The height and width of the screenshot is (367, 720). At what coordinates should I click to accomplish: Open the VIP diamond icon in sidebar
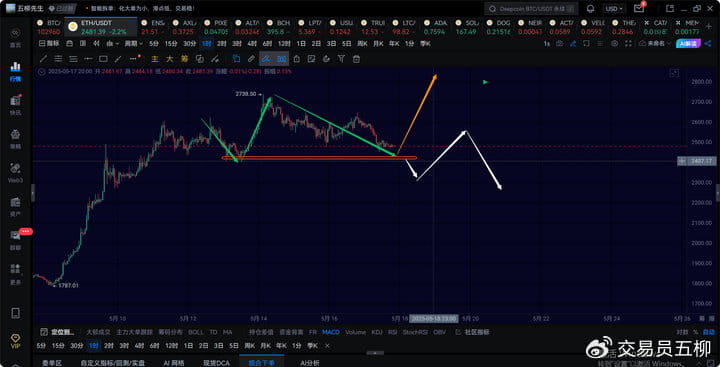pyautogui.click(x=15, y=341)
